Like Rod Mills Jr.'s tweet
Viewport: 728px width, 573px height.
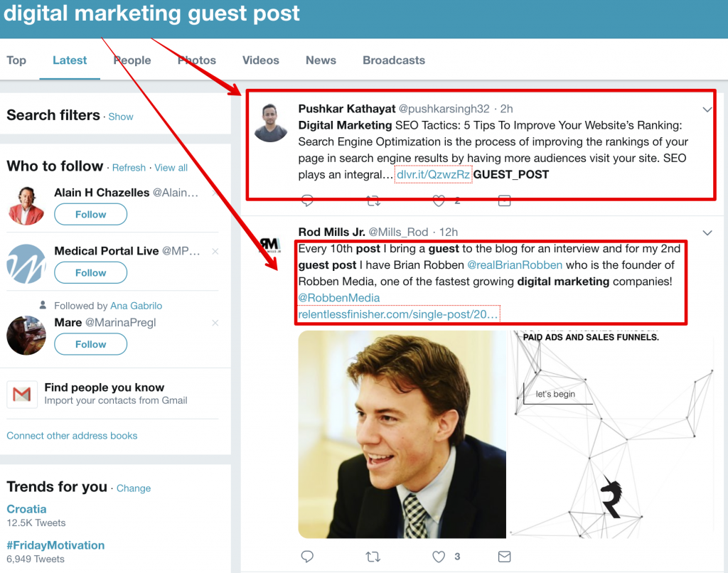coord(439,556)
